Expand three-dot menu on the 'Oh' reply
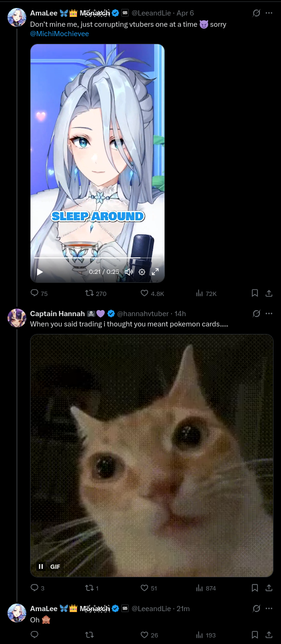The width and height of the screenshot is (281, 644). pos(269,608)
